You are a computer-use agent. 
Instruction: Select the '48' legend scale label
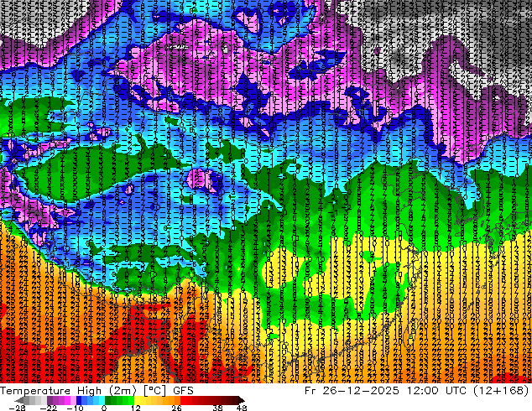242,408
